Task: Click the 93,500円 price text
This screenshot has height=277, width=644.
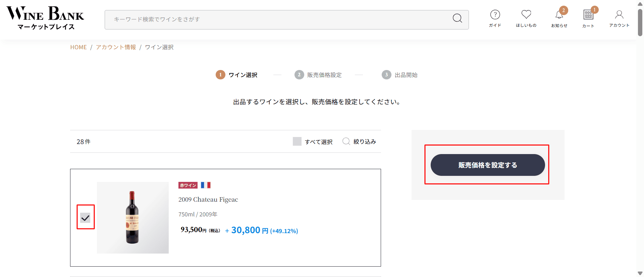Action: pyautogui.click(x=200, y=230)
